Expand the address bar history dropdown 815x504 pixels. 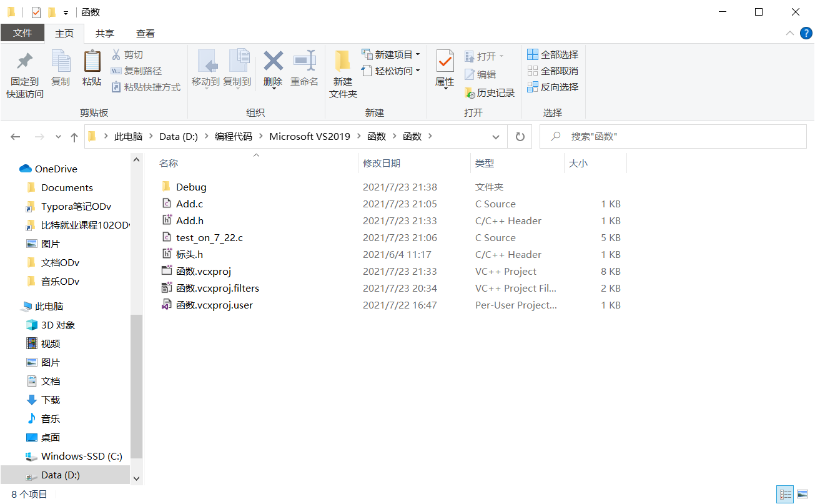coord(496,137)
